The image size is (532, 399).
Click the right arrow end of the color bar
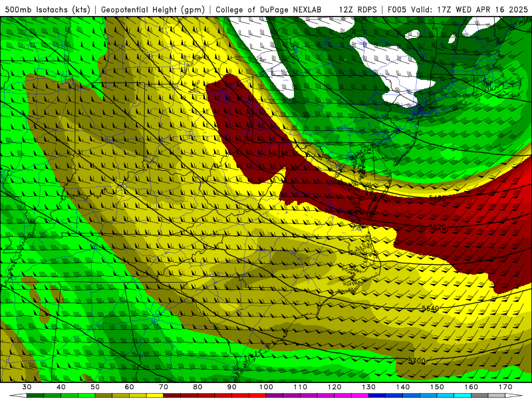point(514,396)
